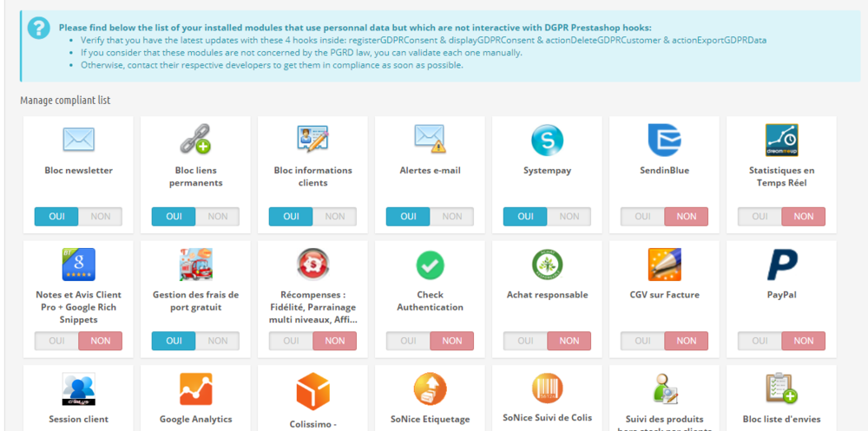Click the Notes et Avis Client Pro icon
The height and width of the screenshot is (431, 868).
[78, 264]
